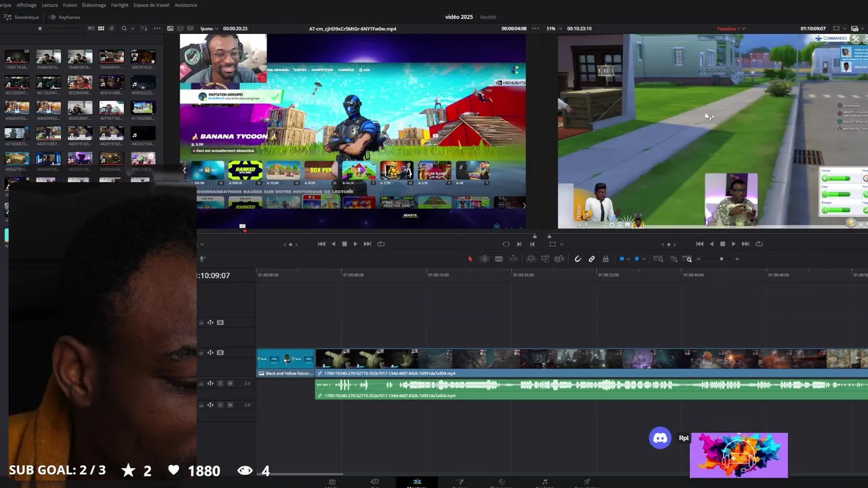The height and width of the screenshot is (488, 868).
Task: Click the media pool search magnifier icon
Action: [x=124, y=28]
